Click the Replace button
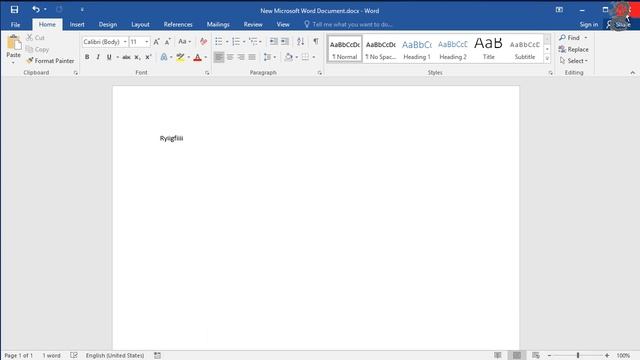 pos(574,49)
